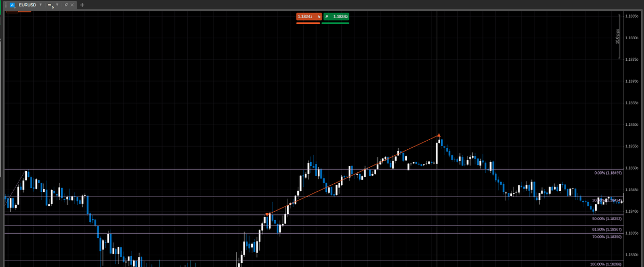
Task: Add a new chart tab
Action: (82, 5)
